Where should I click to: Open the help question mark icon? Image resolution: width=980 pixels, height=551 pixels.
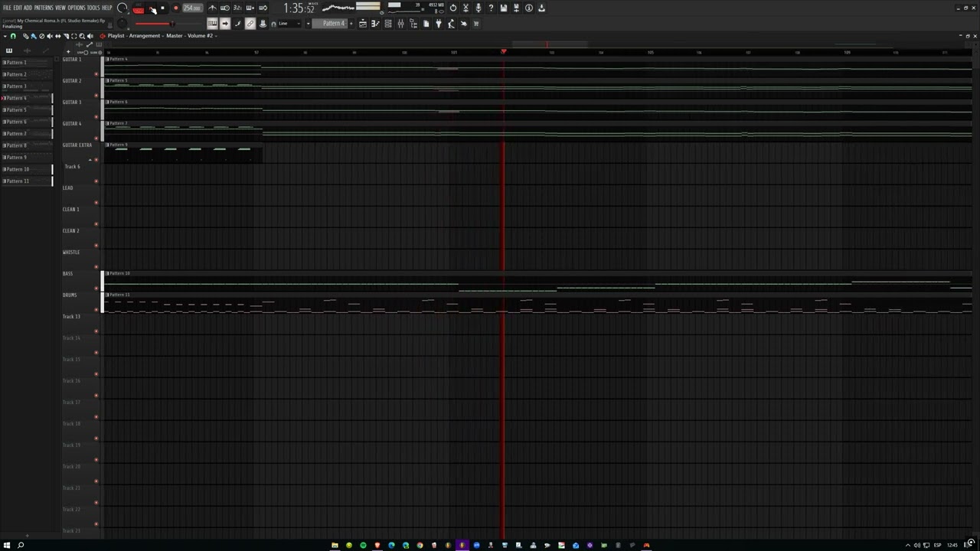pos(491,8)
